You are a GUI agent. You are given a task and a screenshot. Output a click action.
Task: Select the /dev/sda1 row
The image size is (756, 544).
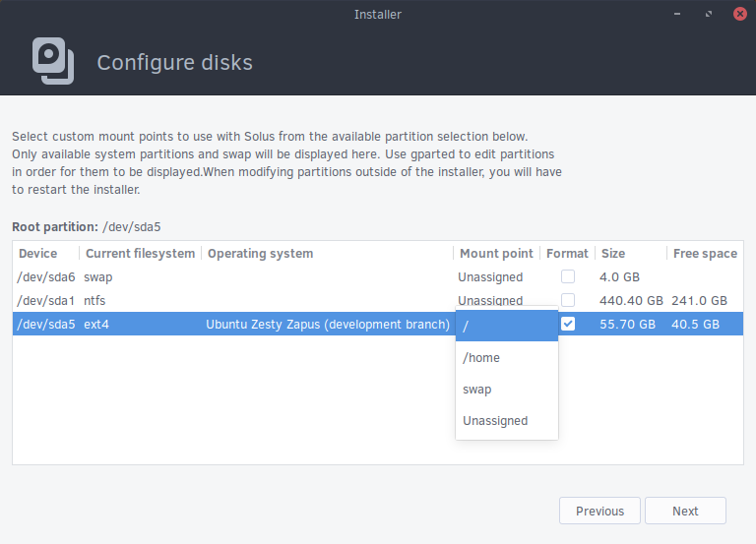378,300
